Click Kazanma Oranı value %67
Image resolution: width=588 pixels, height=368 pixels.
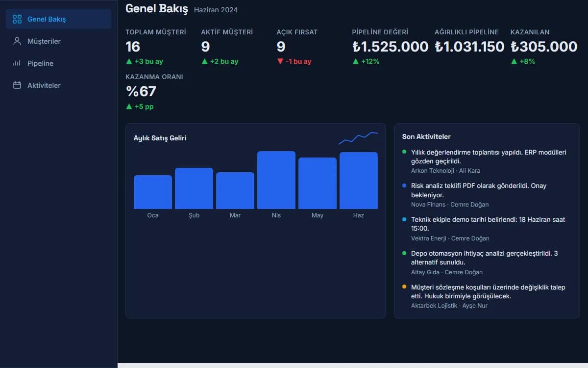[141, 92]
